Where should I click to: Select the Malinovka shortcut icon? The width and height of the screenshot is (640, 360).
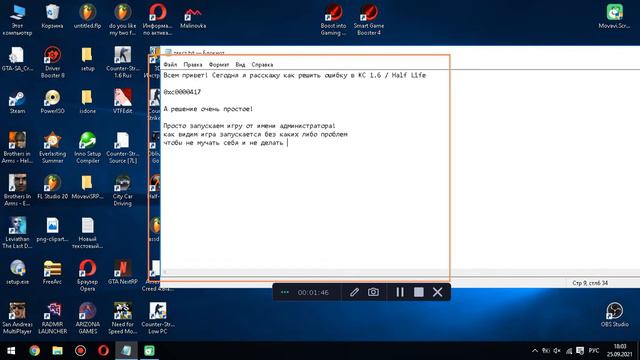[x=193, y=18]
